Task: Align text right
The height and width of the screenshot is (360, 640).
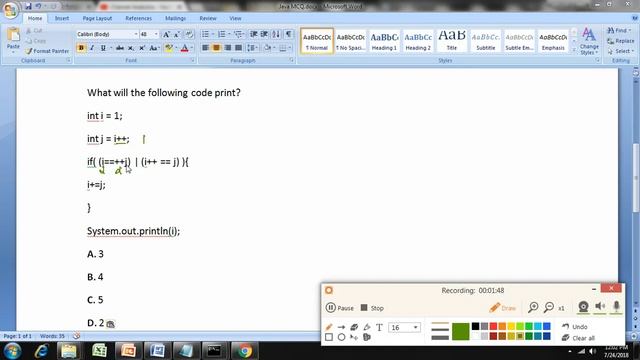Action: tap(228, 48)
